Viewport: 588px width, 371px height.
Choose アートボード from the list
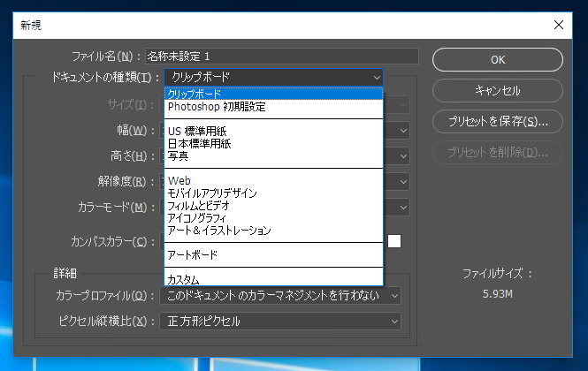274,254
